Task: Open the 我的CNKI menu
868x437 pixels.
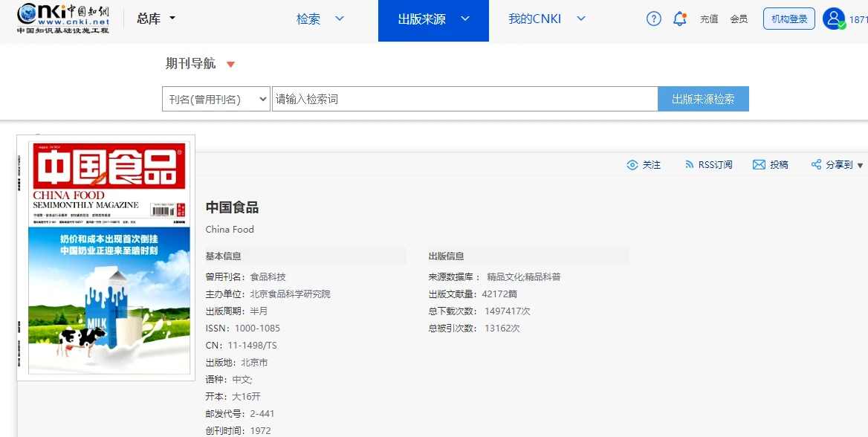Action: coord(535,19)
